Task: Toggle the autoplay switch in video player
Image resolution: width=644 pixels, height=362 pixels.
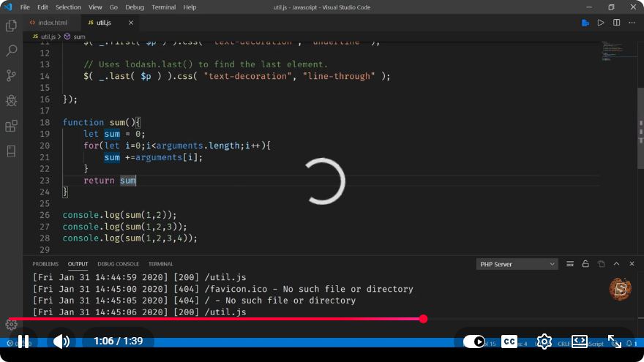Action: (474, 341)
